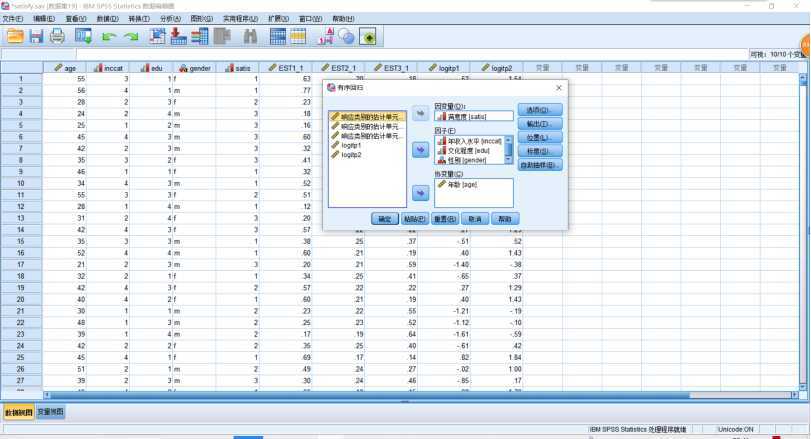Open the 转换(T) menu
811x439 pixels.
(x=139, y=19)
